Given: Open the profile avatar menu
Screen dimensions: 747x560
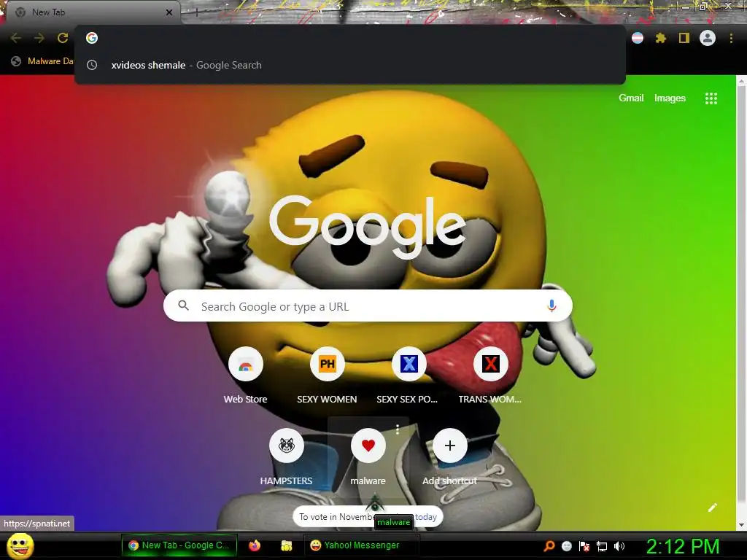Looking at the screenshot, I should 708,38.
